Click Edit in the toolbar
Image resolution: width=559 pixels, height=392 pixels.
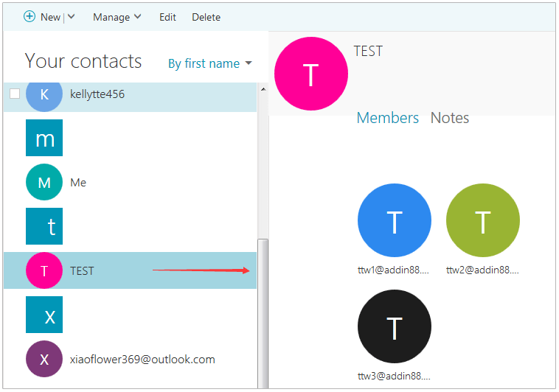pos(167,17)
